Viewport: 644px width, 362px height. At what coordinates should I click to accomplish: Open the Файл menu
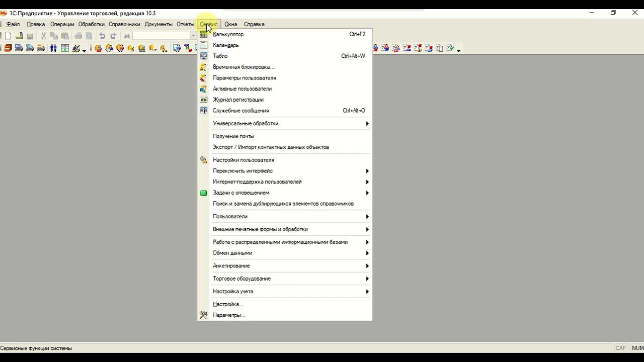13,24
